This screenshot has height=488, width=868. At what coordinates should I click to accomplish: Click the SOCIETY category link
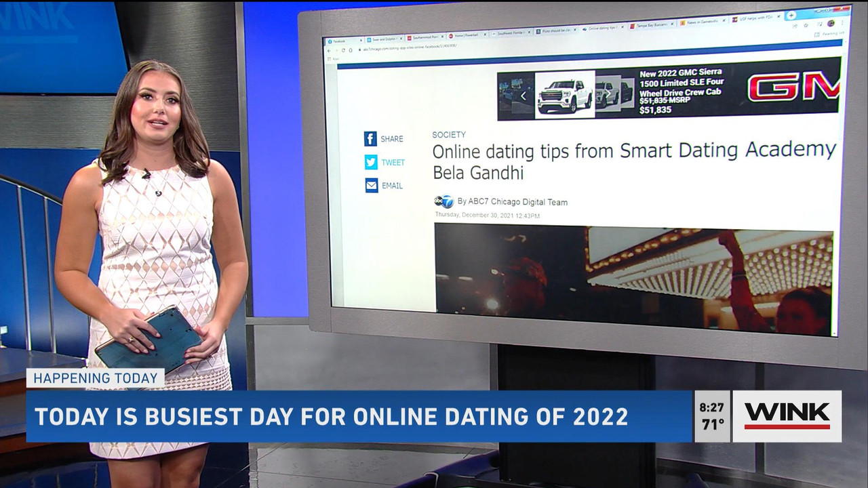[x=449, y=135]
